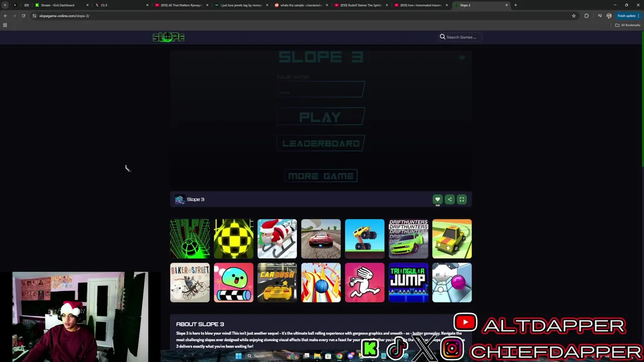Open the red sports car game thumbnail
The image size is (644, 362).
(x=321, y=239)
